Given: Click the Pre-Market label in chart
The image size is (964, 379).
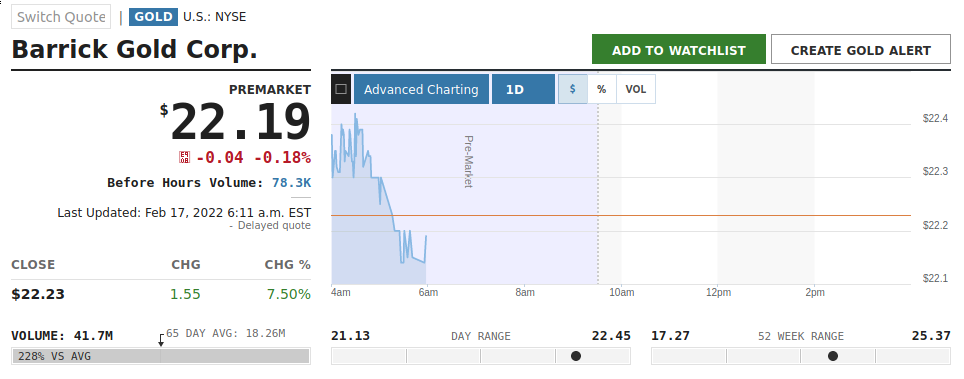Looking at the screenshot, I should point(468,162).
